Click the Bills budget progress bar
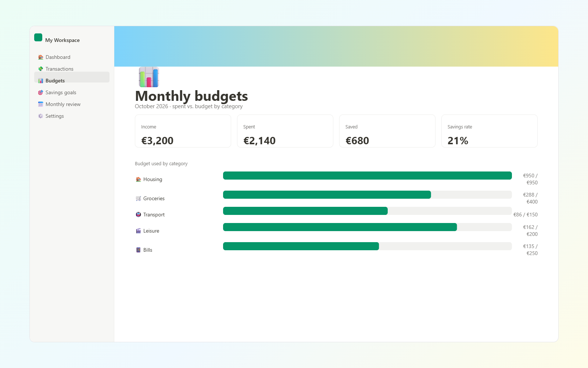This screenshot has width=588, height=368. [x=367, y=246]
